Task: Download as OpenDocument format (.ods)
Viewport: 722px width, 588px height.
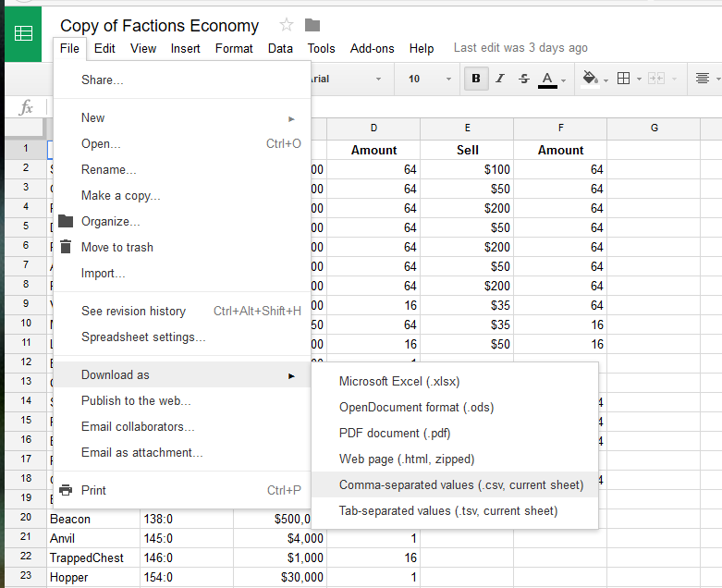Action: [x=455, y=407]
